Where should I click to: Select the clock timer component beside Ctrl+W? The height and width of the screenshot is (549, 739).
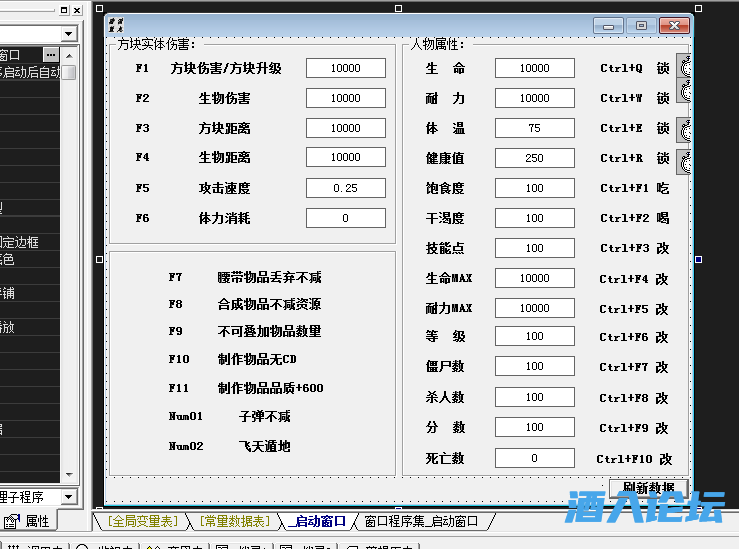[684, 92]
